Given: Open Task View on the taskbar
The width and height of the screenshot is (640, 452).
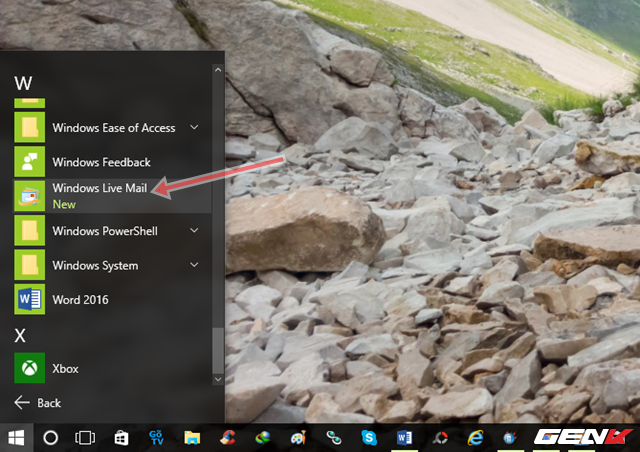Looking at the screenshot, I should pyautogui.click(x=85, y=437).
